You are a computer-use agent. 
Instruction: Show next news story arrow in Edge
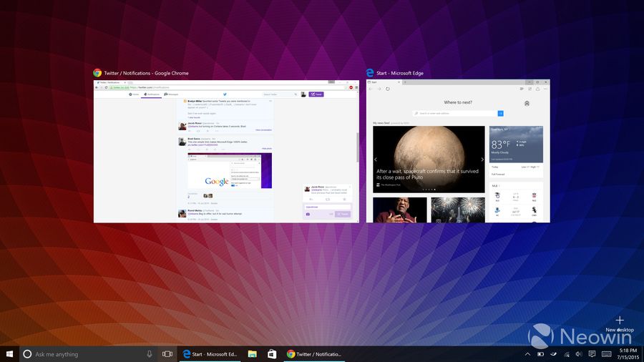pos(482,160)
